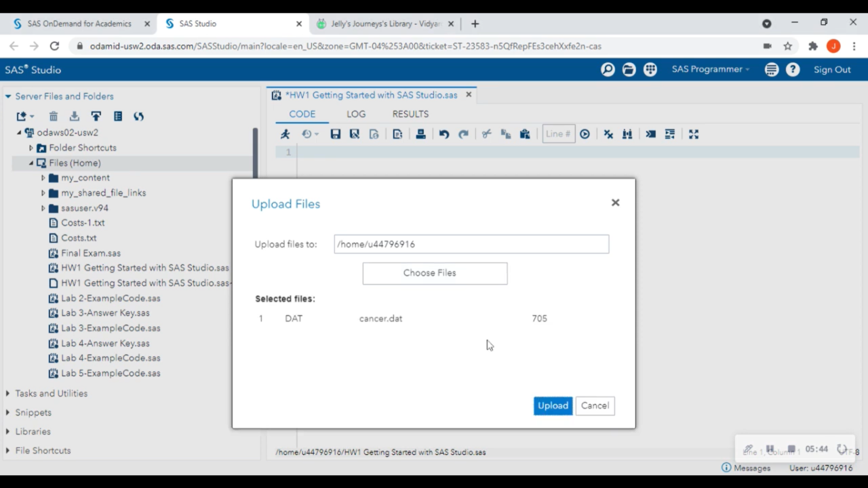868x488 pixels.
Task: Click the blue Upload button
Action: [x=553, y=405]
